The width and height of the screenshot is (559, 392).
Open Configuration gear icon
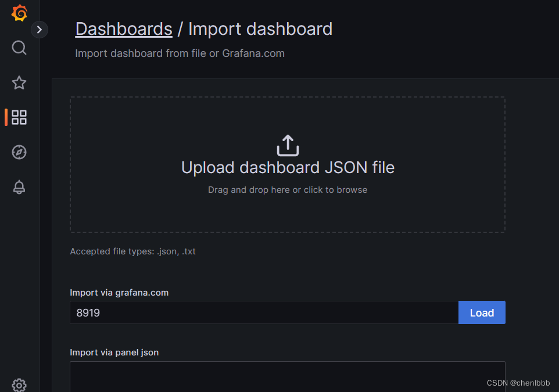pos(19,385)
